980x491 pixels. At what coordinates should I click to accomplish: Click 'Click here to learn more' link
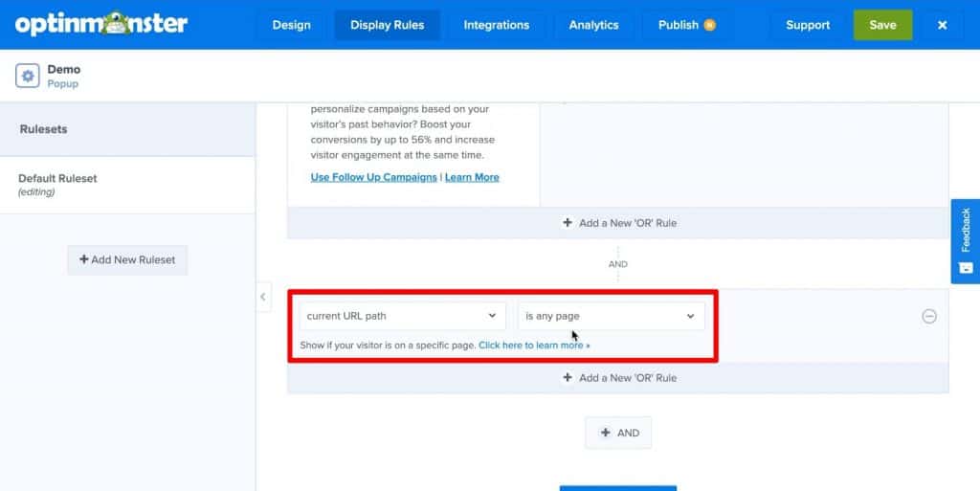534,345
